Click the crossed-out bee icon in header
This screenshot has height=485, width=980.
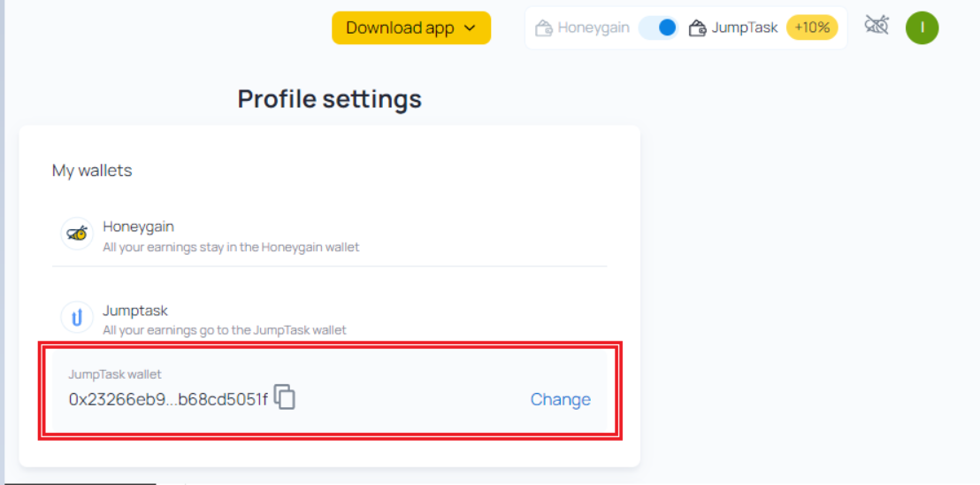[x=877, y=26]
